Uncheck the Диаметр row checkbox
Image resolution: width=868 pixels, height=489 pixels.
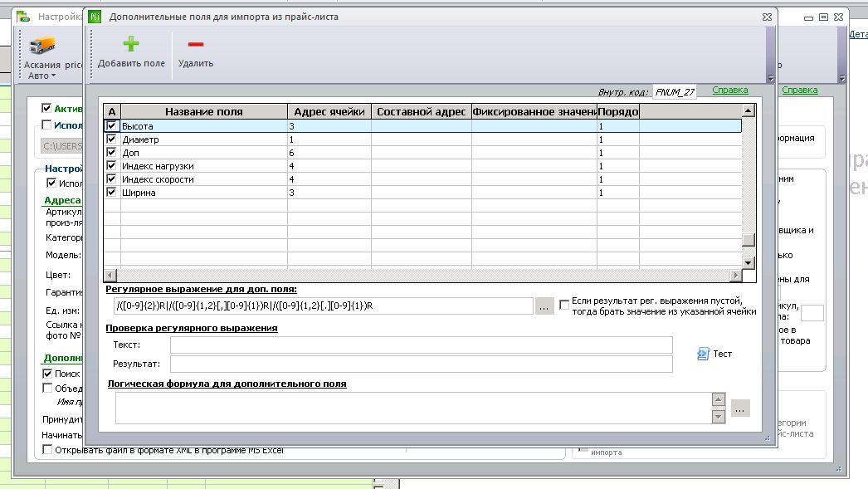click(111, 139)
